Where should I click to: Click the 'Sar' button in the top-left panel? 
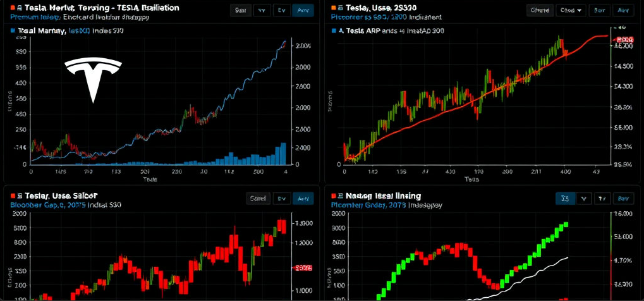(241, 10)
